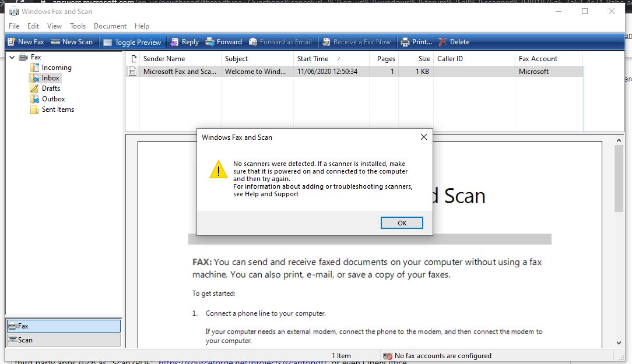Click the no-fax-account status bar icon
The height and width of the screenshot is (364, 632).
387,356
